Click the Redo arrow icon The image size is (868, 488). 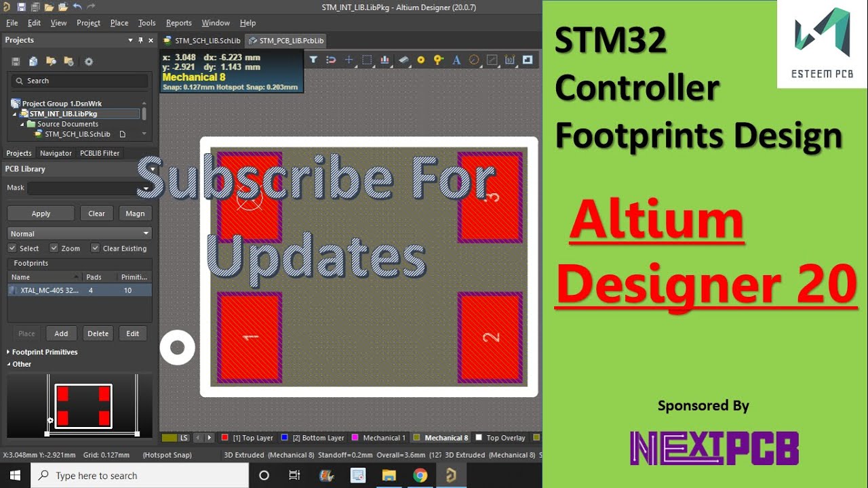(91, 7)
